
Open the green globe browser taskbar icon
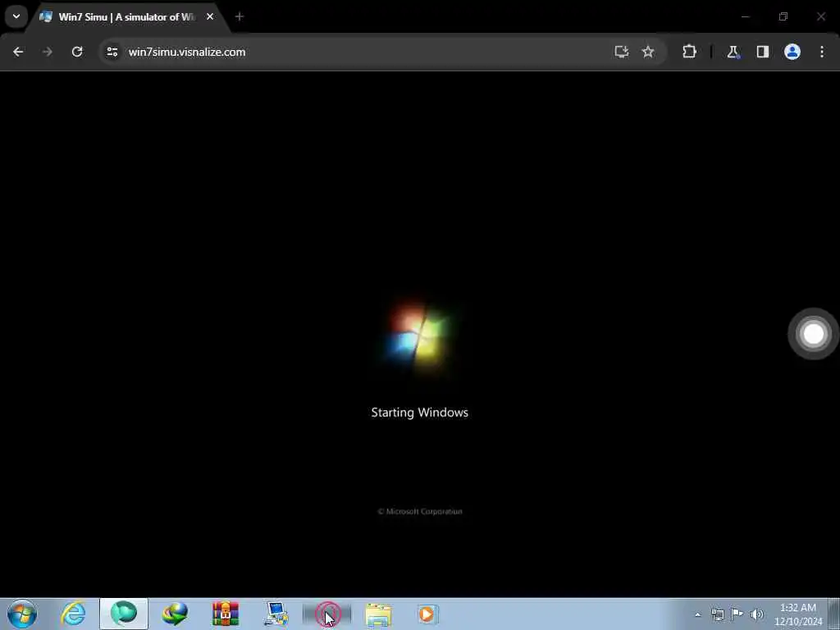point(124,614)
